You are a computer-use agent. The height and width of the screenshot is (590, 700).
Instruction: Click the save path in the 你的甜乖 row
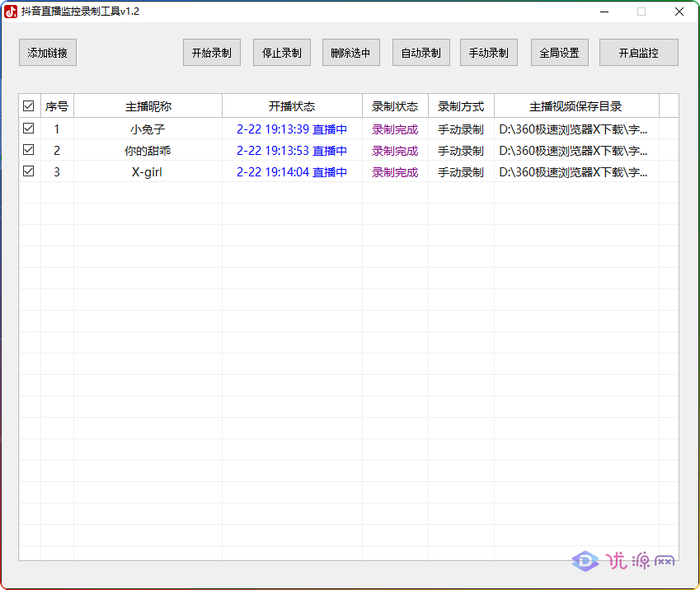(x=573, y=151)
